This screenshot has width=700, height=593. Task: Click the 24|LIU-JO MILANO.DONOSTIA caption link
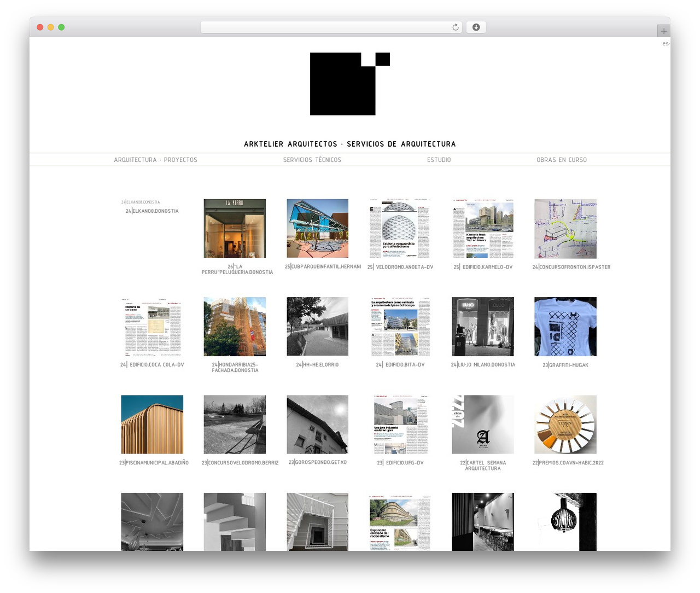(x=483, y=365)
